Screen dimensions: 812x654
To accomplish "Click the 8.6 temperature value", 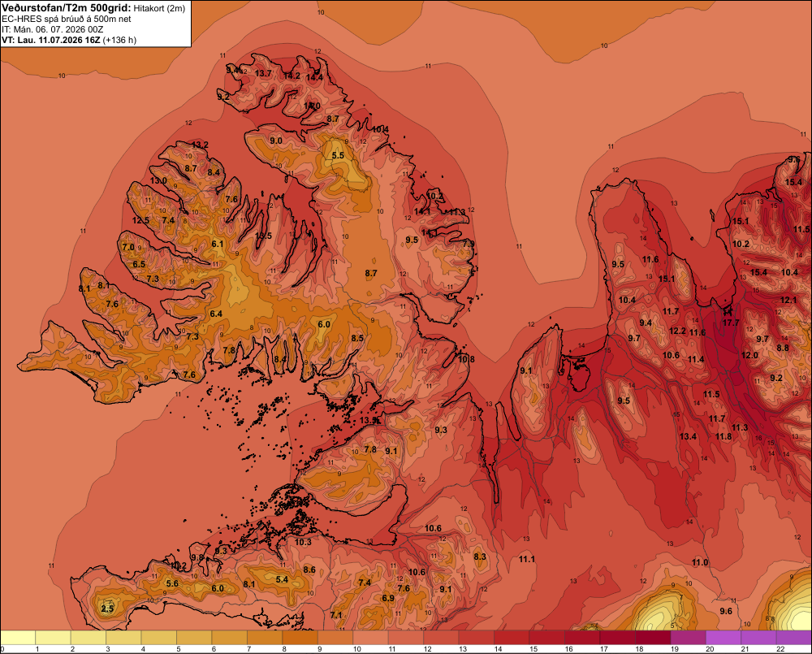I will [309, 570].
